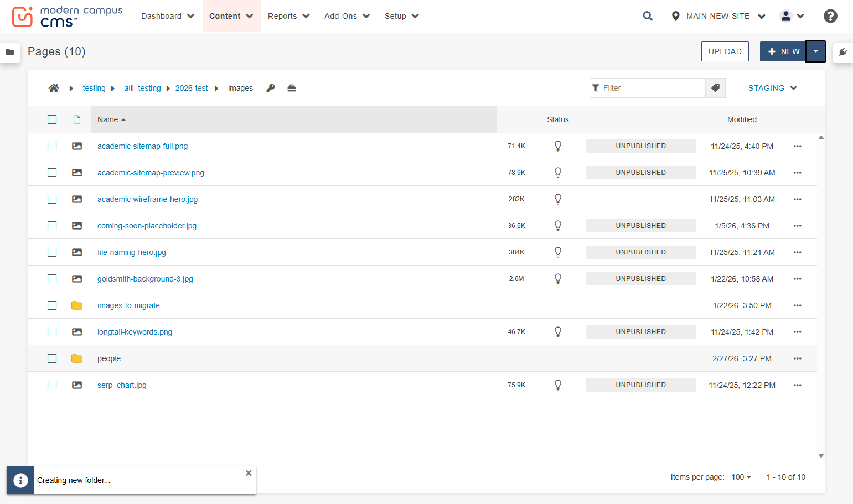
Task: Open the STAGING server dropdown
Action: (x=772, y=88)
